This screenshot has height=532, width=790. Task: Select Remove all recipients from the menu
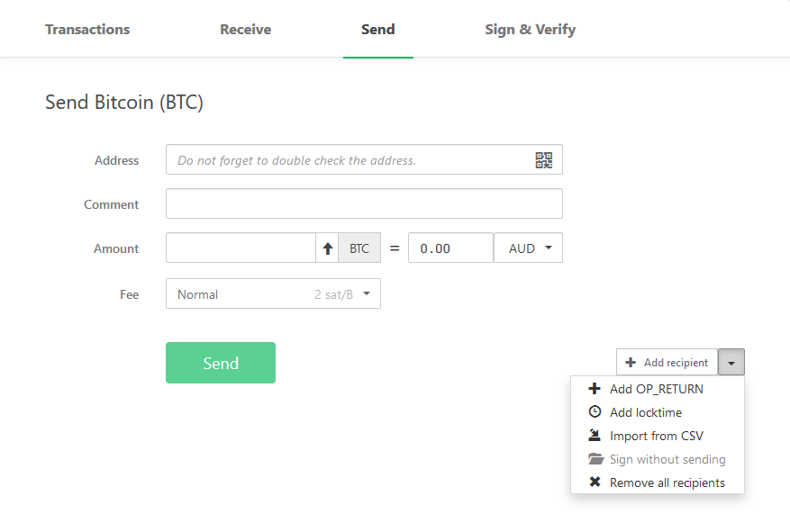pos(667,482)
